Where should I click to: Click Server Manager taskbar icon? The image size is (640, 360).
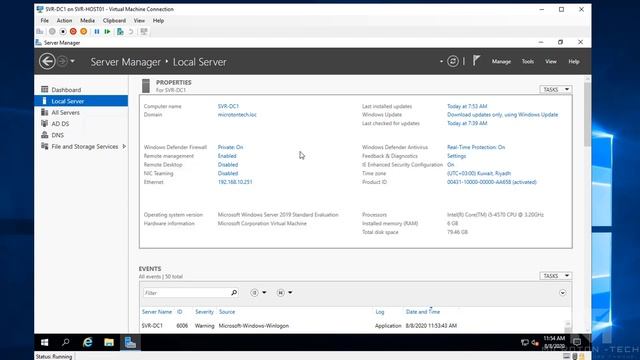point(130,342)
